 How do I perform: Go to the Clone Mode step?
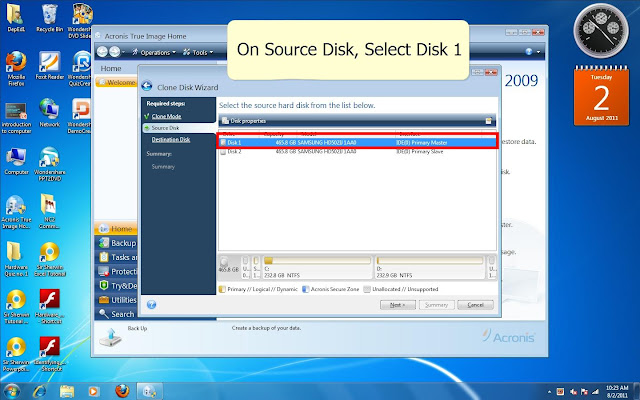166,116
